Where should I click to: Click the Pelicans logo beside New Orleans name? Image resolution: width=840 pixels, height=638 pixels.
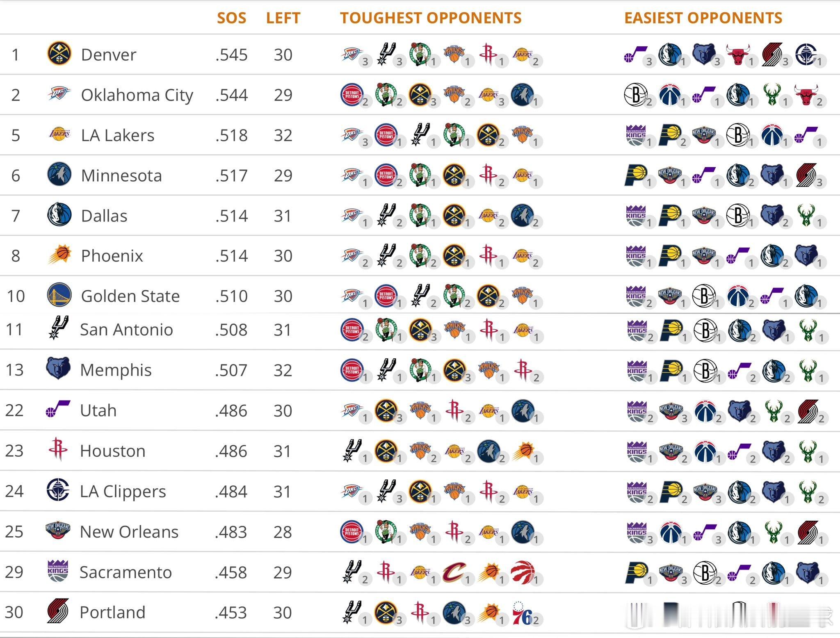(x=58, y=531)
